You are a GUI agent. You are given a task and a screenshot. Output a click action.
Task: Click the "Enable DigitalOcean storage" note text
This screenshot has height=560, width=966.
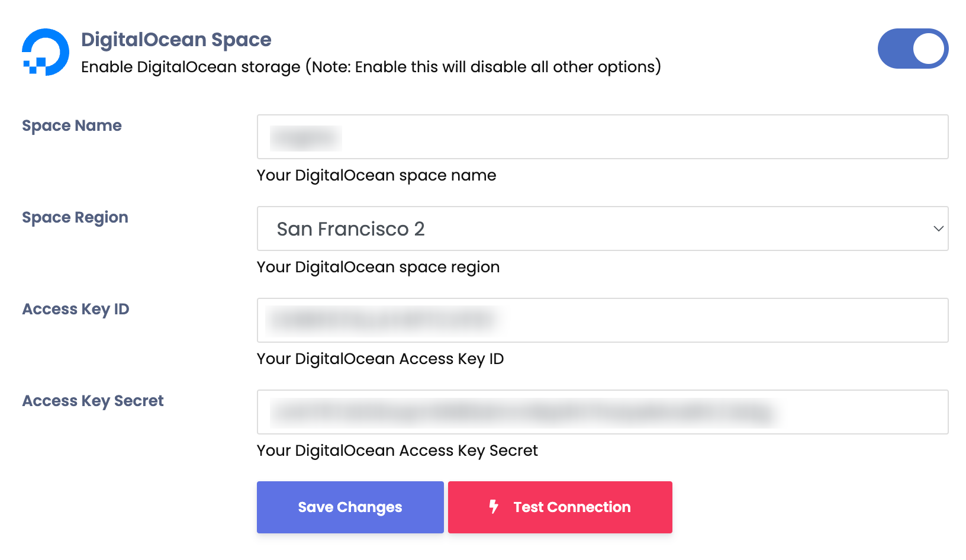point(371,67)
